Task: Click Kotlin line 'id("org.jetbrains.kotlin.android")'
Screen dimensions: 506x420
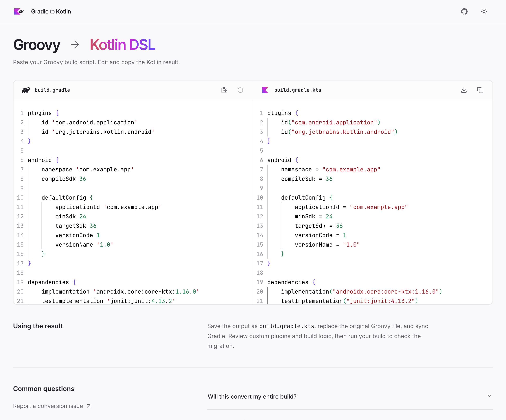Action: pos(339,132)
